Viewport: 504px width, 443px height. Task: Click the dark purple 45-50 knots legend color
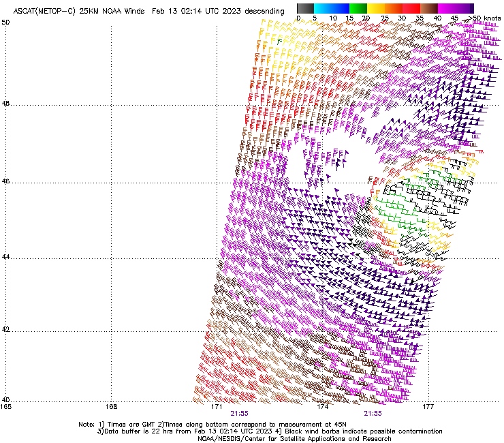tap(464, 8)
